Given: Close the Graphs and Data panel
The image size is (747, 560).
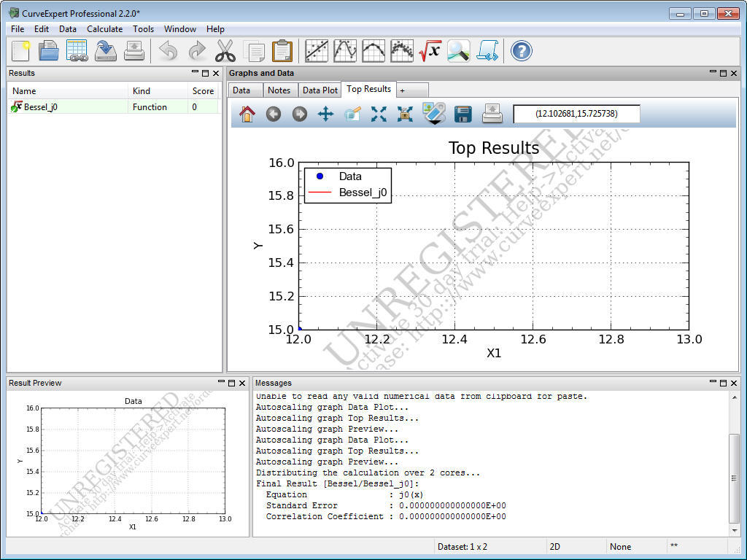Looking at the screenshot, I should click(734, 73).
